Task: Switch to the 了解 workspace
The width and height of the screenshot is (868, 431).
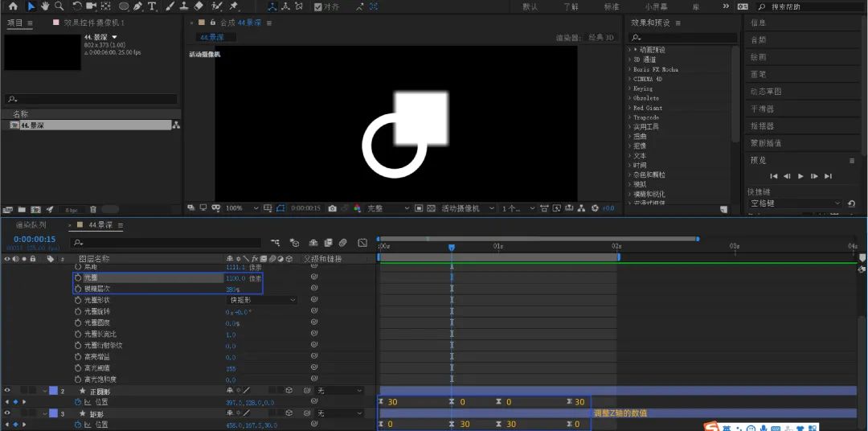Action: tap(571, 6)
